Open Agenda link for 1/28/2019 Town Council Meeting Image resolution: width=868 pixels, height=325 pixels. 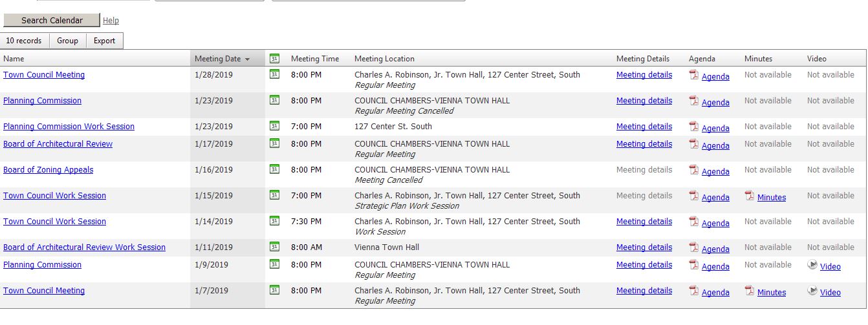tap(715, 77)
